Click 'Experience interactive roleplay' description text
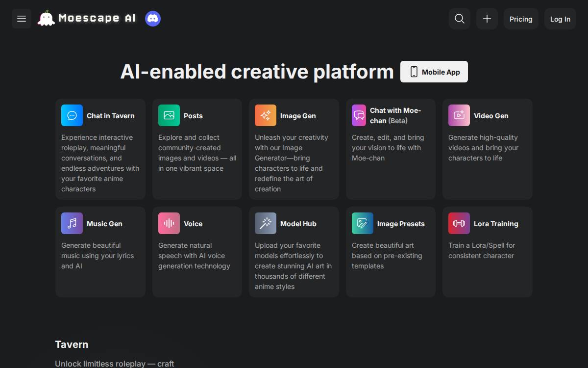 (x=100, y=163)
